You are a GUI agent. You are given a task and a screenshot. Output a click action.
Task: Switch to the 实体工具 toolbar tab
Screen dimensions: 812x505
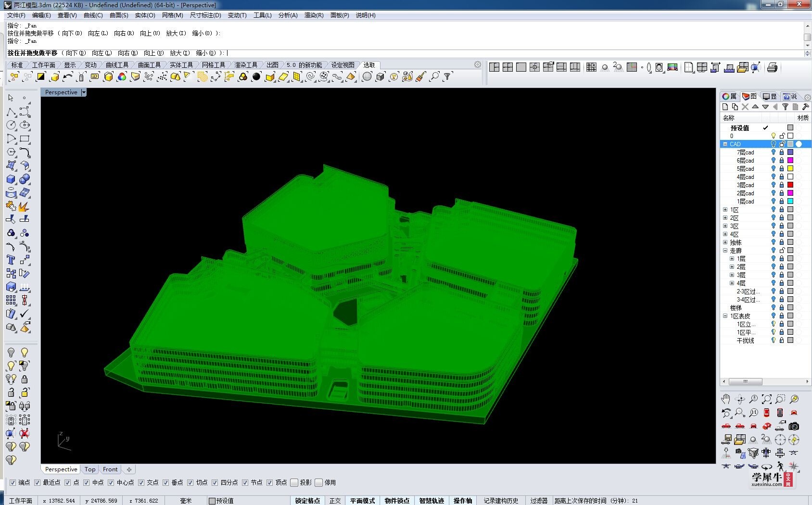pyautogui.click(x=181, y=65)
